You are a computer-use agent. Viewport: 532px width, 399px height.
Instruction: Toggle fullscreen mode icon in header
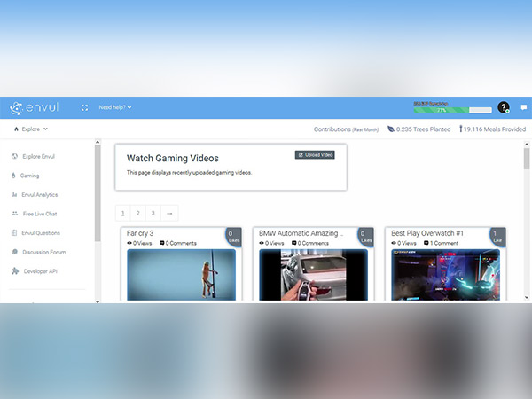[84, 108]
